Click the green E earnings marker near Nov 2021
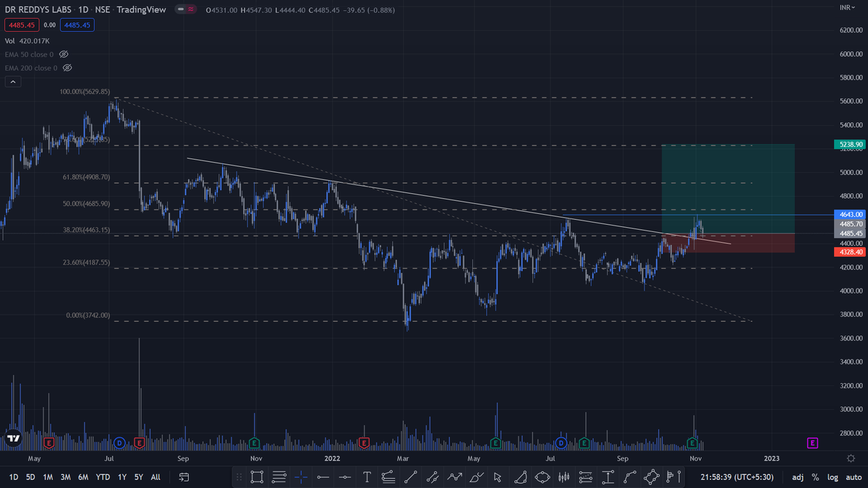 click(254, 442)
